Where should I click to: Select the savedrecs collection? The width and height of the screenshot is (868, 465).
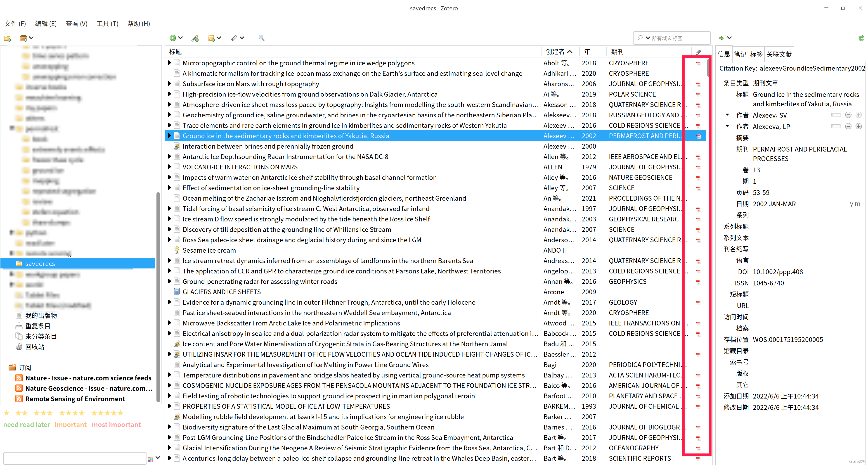78,263
